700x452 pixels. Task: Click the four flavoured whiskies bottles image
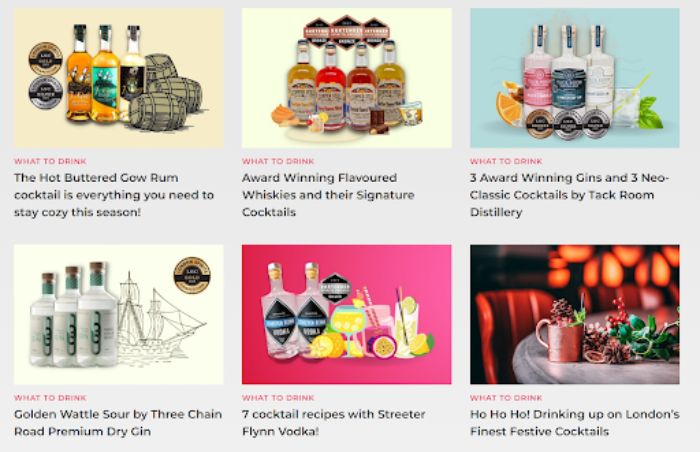(x=347, y=78)
